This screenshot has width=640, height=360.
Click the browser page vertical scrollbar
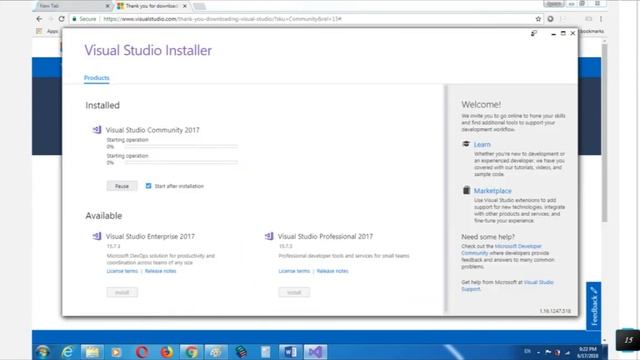[604, 133]
